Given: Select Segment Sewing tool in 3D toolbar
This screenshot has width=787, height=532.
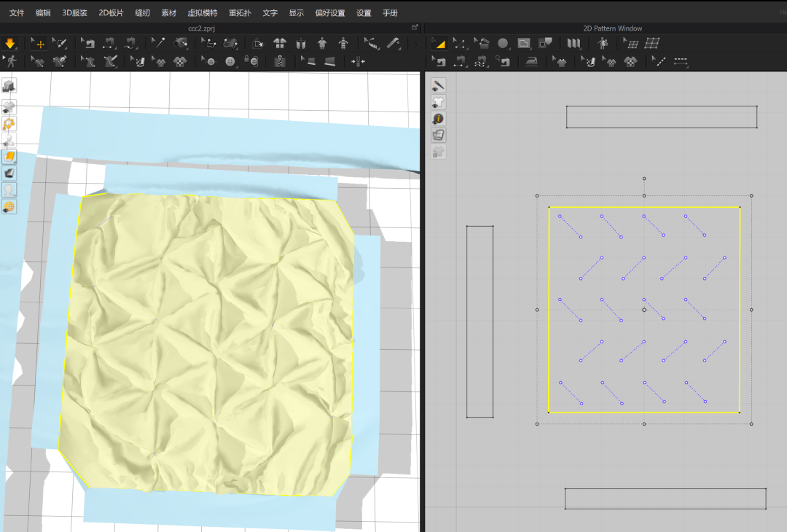Looking at the screenshot, I should click(109, 44).
